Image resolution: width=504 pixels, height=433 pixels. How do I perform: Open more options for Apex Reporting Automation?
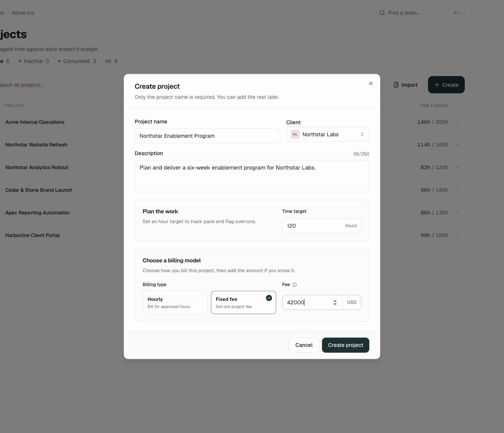click(456, 213)
